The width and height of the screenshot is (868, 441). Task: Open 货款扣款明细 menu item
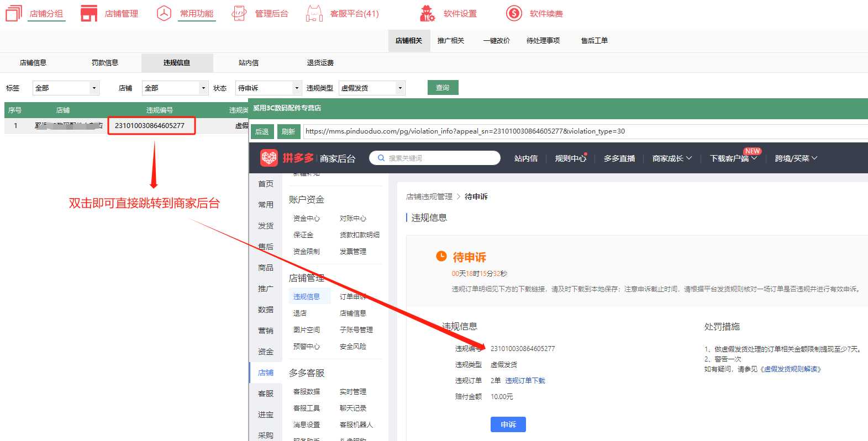(360, 235)
